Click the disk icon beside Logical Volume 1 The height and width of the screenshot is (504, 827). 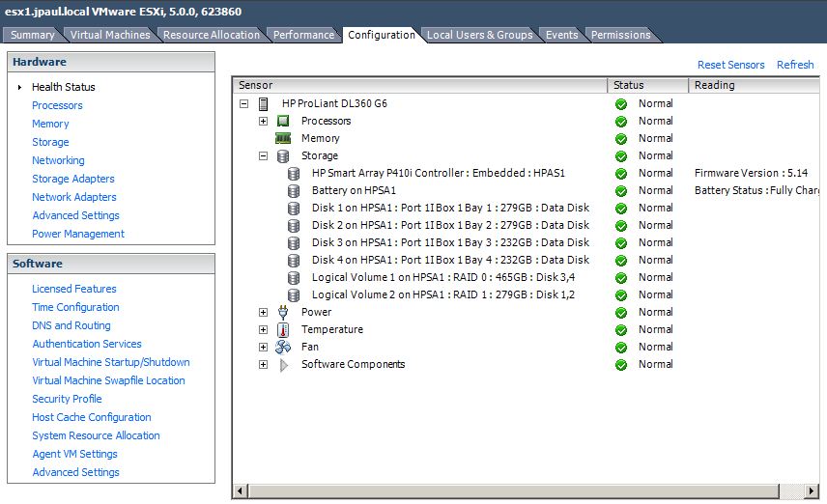click(294, 278)
